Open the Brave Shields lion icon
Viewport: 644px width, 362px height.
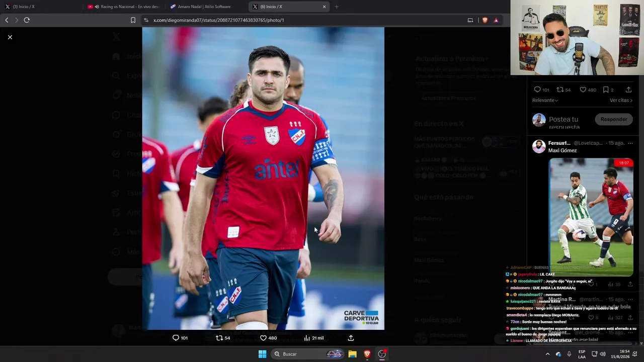tap(485, 20)
